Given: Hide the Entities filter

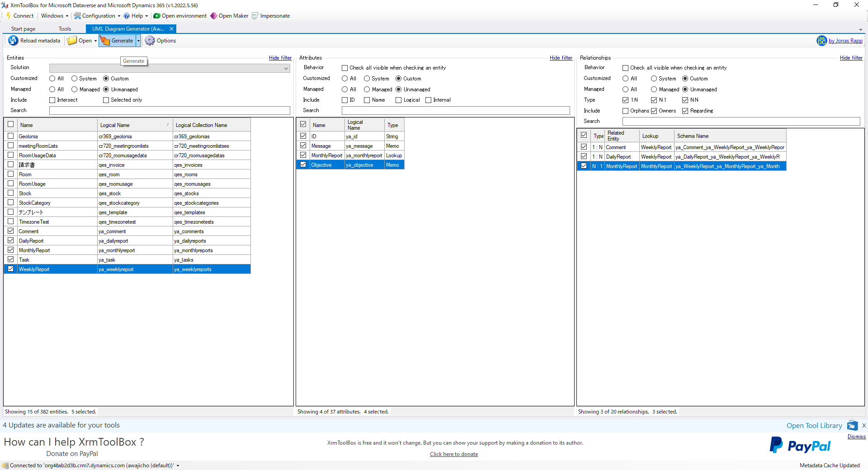Looking at the screenshot, I should click(280, 58).
